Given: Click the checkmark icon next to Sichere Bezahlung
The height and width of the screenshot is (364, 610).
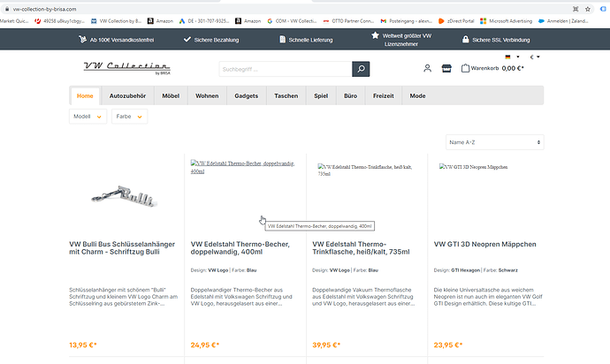Looking at the screenshot, I should point(187,39).
